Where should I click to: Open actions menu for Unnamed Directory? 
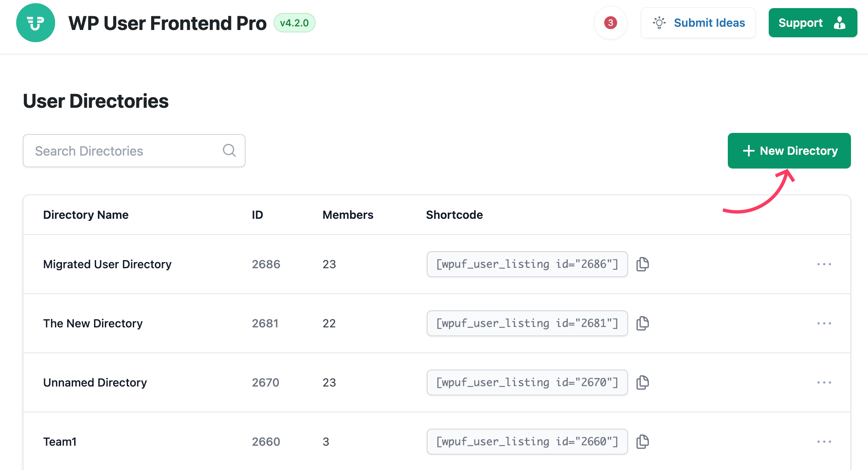tap(824, 382)
